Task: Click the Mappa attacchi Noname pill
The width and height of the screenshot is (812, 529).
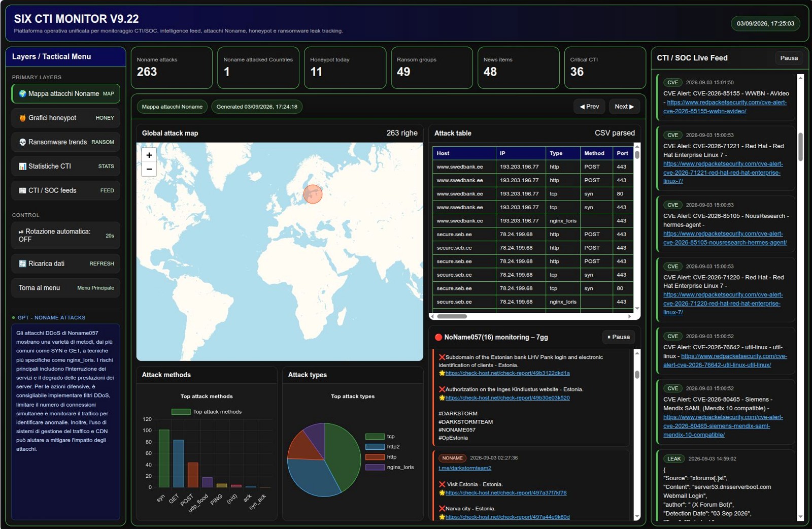Action: [x=172, y=107]
